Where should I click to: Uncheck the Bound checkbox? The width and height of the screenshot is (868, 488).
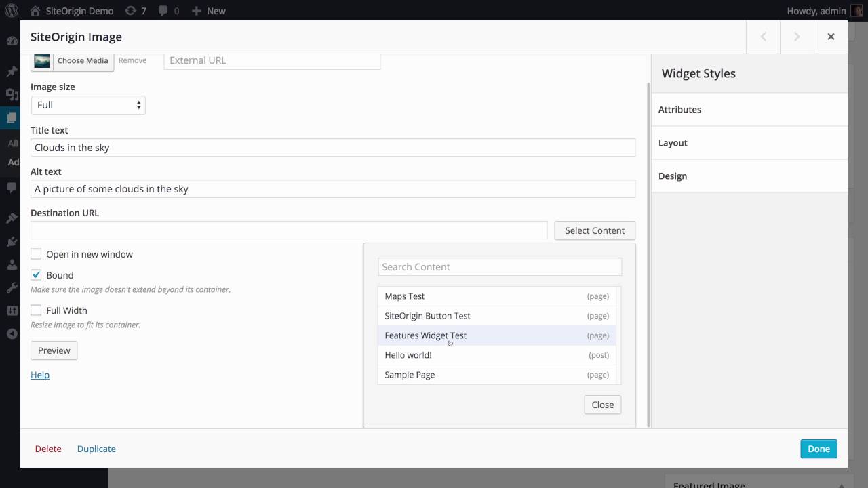(36, 275)
